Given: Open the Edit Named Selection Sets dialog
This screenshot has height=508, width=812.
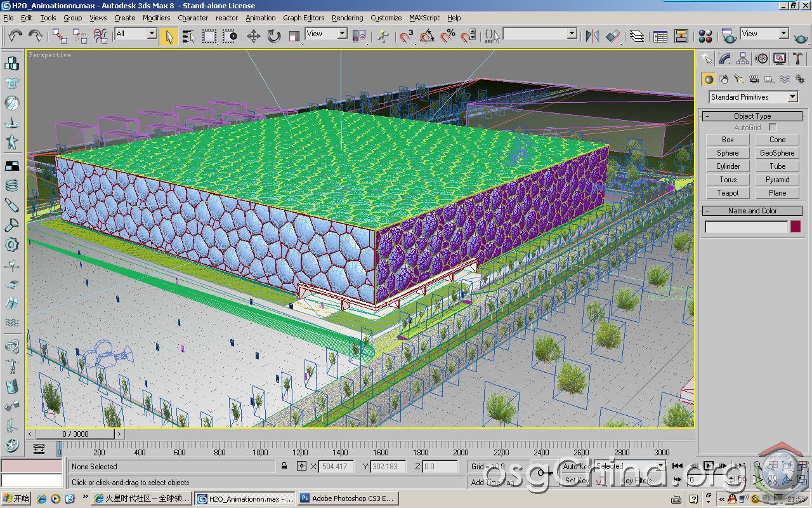Looking at the screenshot, I should pos(492,36).
